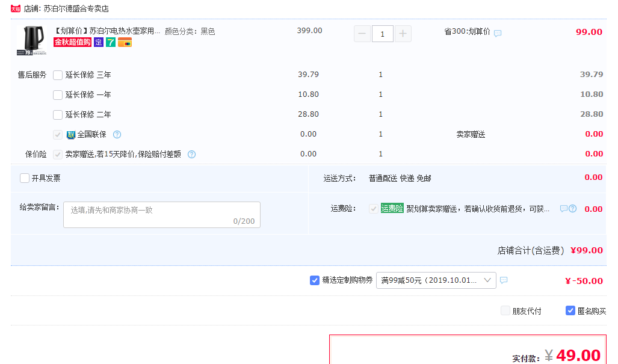Click the purple 定 badge icon
This screenshot has height=364, width=618.
click(99, 42)
